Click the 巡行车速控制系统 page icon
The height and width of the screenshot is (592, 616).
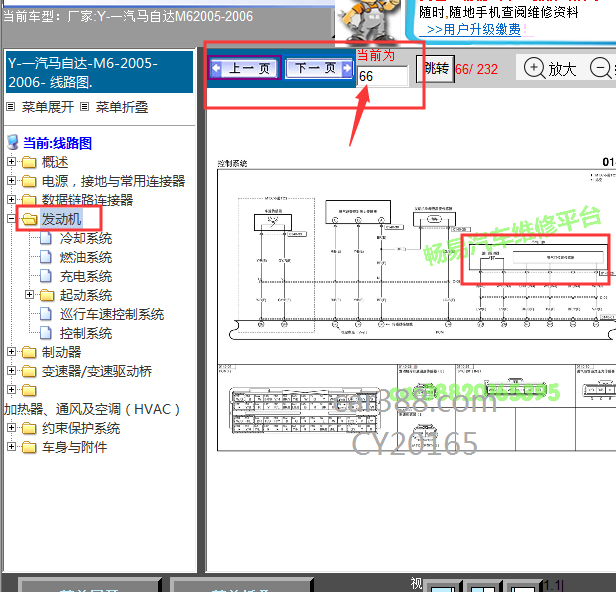46,313
